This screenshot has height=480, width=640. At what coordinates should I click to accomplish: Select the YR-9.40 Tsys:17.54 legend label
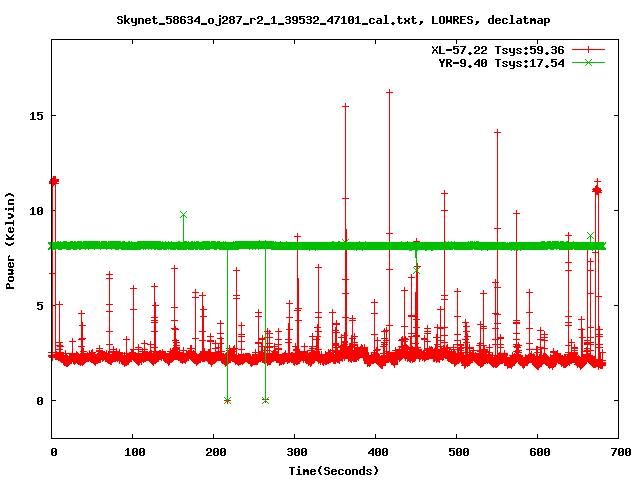tap(501, 63)
